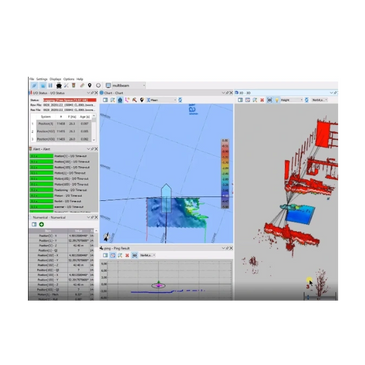
Task: Click the red X icon in Ping Result toolbar
Action: point(127,255)
